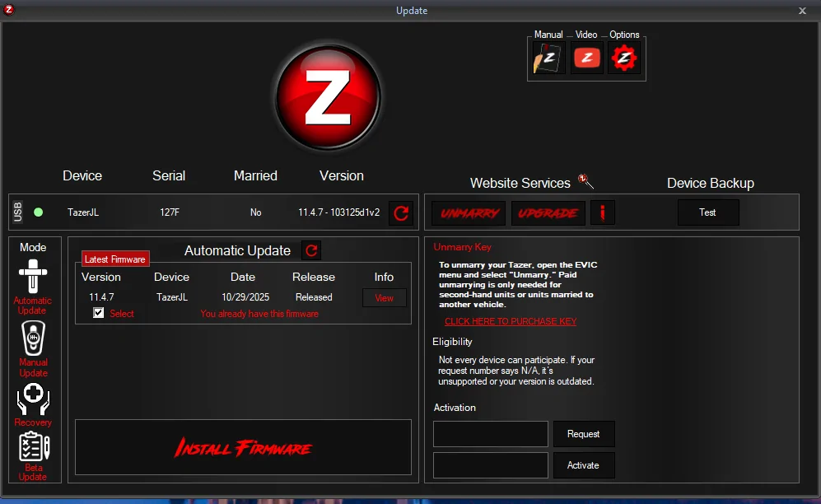Image resolution: width=821 pixels, height=504 pixels.
Task: Open the Options gear icon
Action: click(x=623, y=58)
